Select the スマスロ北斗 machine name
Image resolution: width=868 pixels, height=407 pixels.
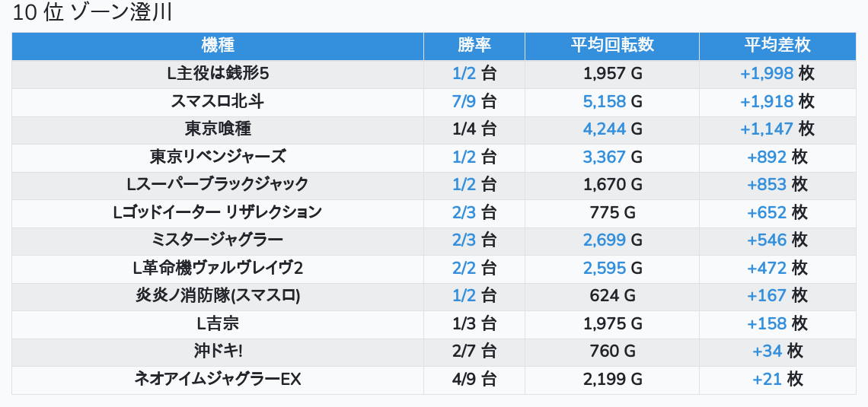tap(218, 102)
